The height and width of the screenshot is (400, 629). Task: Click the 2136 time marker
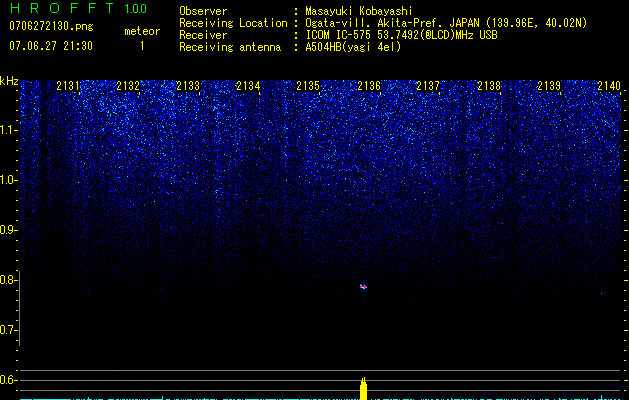point(369,86)
